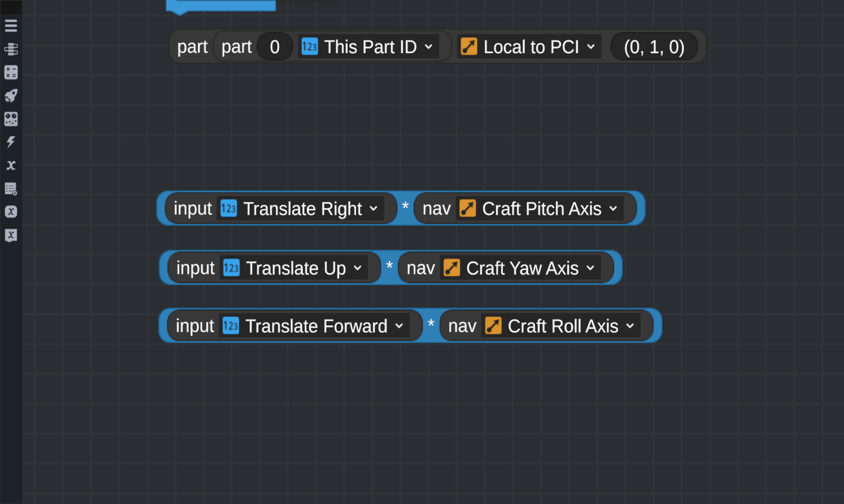Open the Craft Information gauges category
The width and height of the screenshot is (844, 504).
(x=11, y=119)
